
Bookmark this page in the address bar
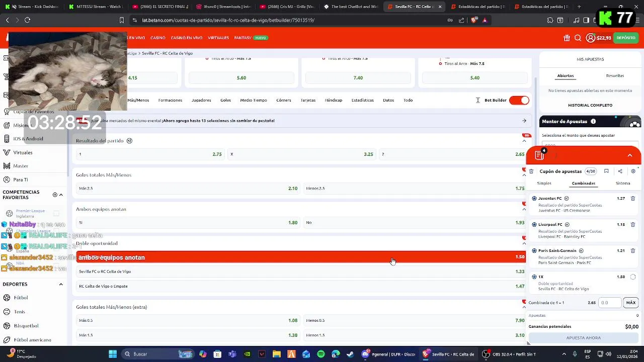coord(121,20)
